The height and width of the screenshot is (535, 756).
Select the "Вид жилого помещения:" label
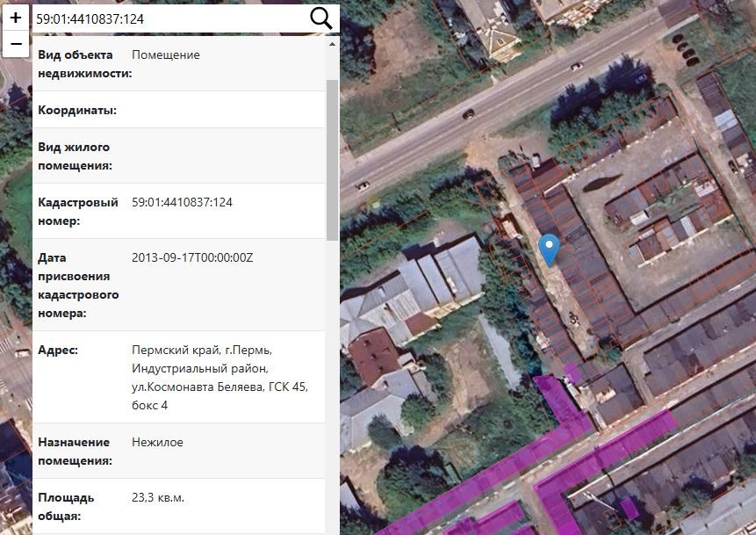click(75, 156)
